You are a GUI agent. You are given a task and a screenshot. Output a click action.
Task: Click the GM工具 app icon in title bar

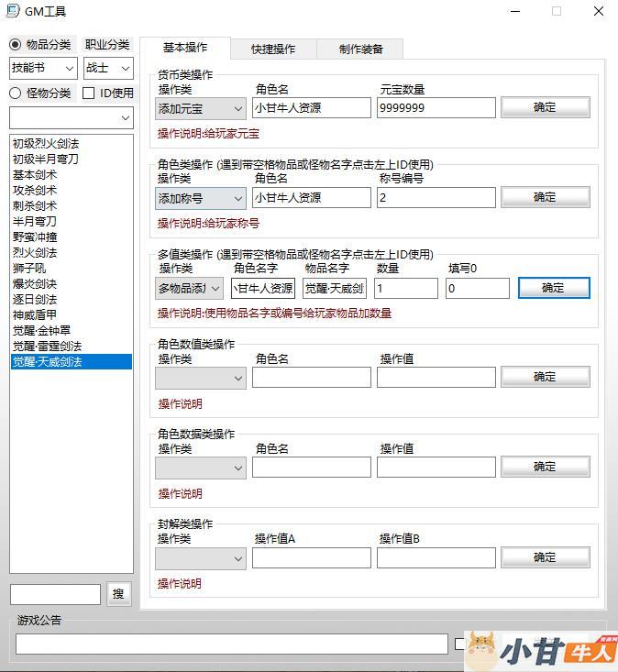point(13,12)
